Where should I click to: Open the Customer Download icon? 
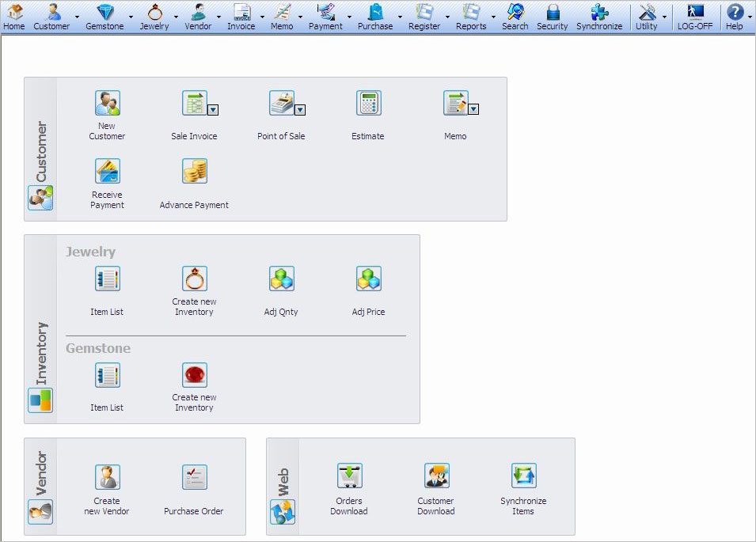[x=436, y=476]
